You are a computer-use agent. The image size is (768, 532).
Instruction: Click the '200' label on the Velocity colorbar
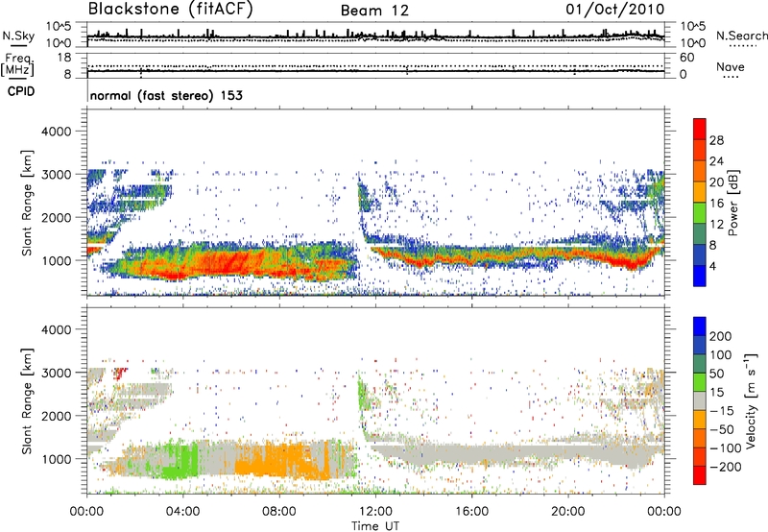(x=721, y=336)
